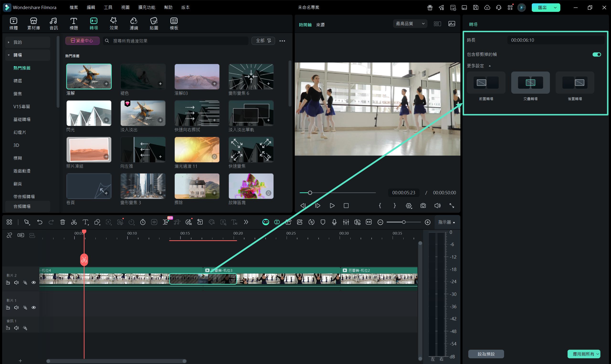This screenshot has height=364, width=611.
Task: Toggle 包含修剪掉的幀 switch off
Action: [596, 54]
